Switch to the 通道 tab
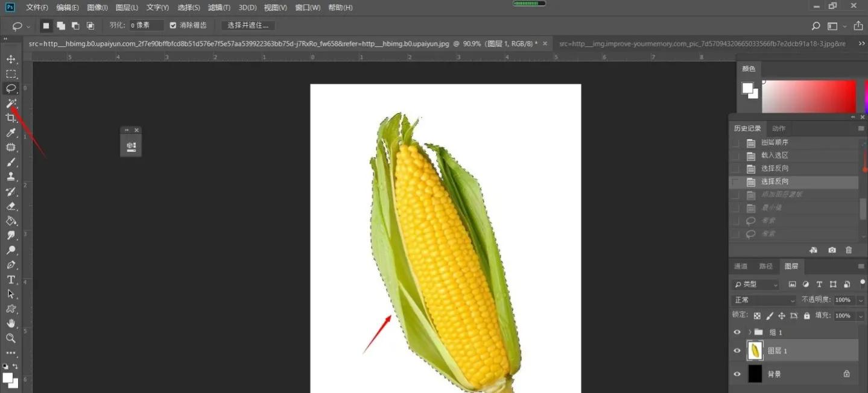Image resolution: width=868 pixels, height=393 pixels. [741, 266]
